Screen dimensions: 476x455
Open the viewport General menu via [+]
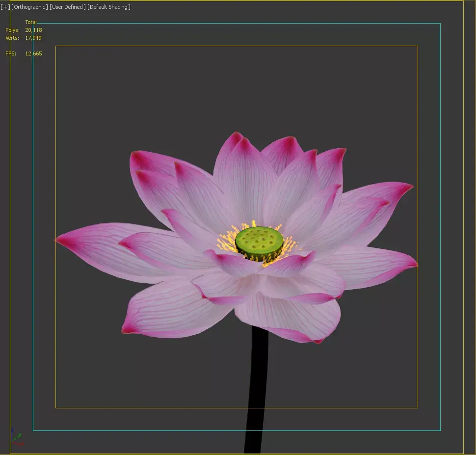pyautogui.click(x=5, y=6)
